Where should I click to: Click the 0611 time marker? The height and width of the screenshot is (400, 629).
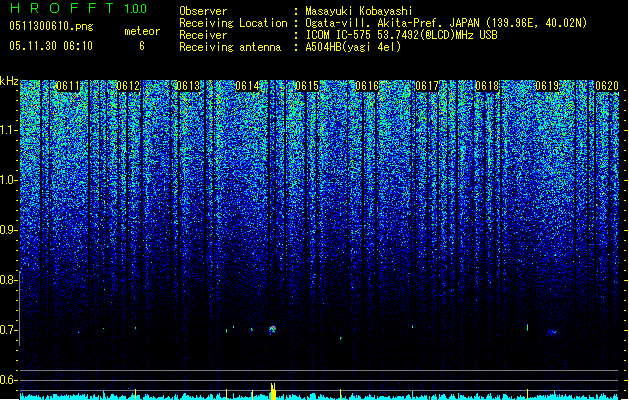click(68, 86)
